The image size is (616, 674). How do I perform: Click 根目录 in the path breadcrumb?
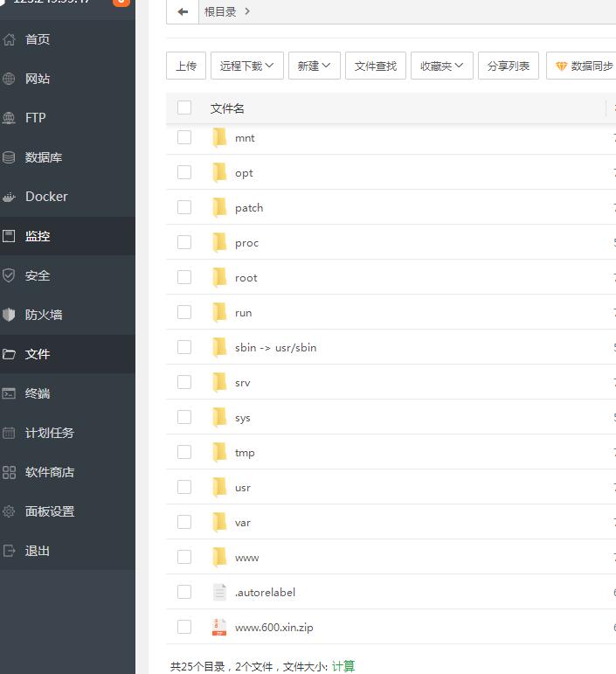220,11
